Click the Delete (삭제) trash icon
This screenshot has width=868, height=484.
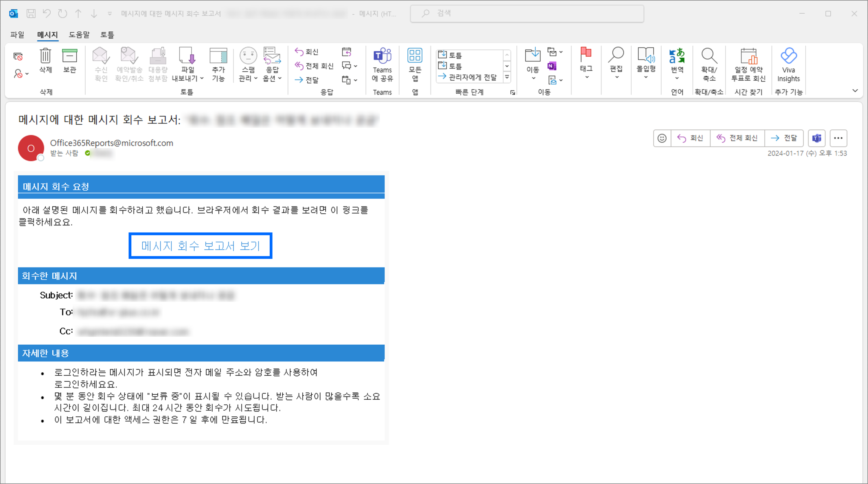(x=45, y=56)
